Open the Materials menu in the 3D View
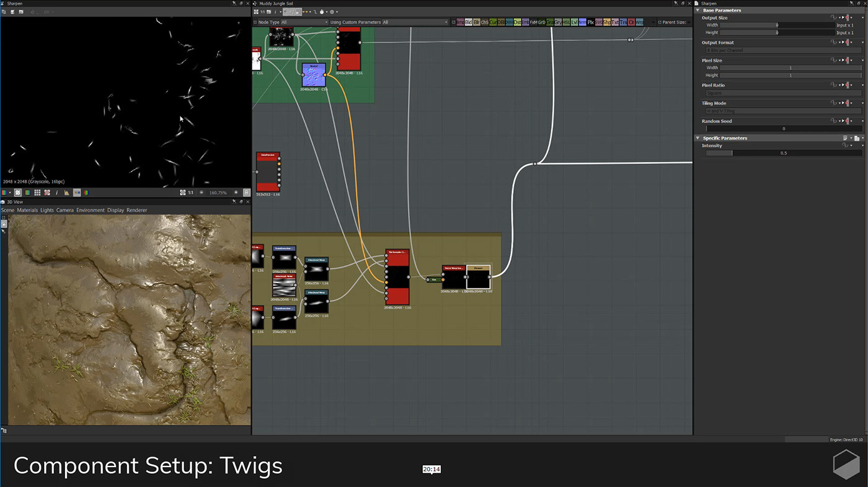Image resolution: width=868 pixels, height=487 pixels. pos(27,210)
